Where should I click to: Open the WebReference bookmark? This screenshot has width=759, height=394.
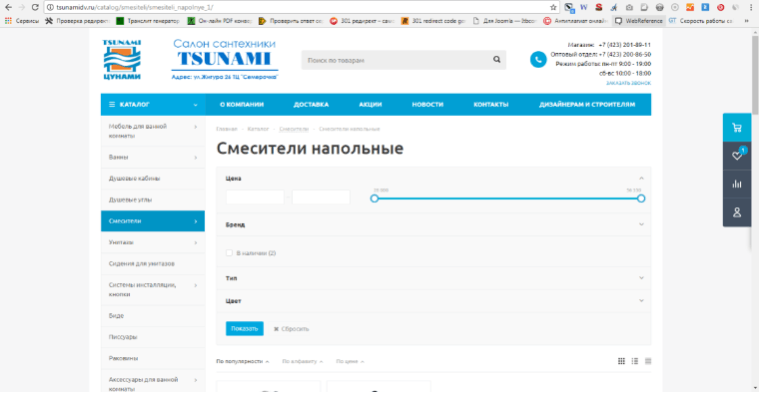(x=639, y=21)
